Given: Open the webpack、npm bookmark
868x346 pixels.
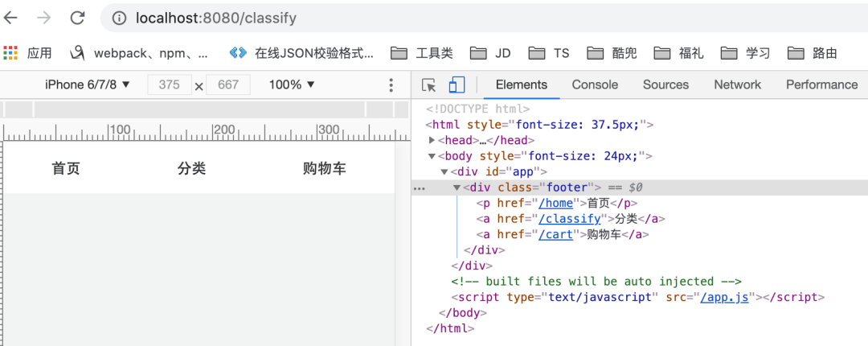Looking at the screenshot, I should click(140, 53).
